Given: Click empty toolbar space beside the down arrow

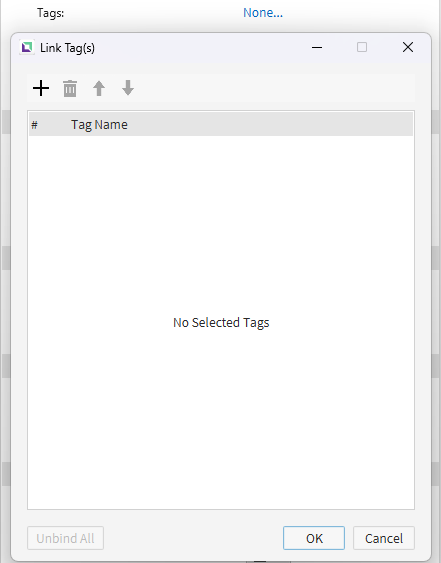Looking at the screenshot, I should click(x=273, y=88).
